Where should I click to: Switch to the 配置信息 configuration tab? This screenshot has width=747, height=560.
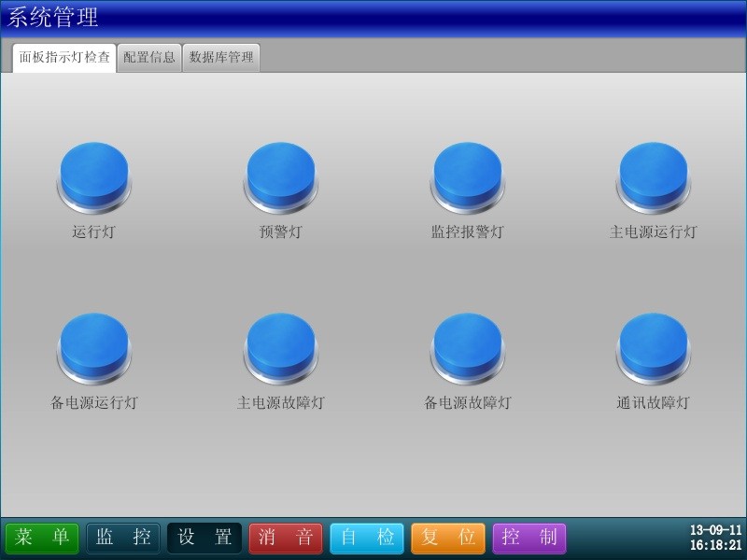click(147, 56)
